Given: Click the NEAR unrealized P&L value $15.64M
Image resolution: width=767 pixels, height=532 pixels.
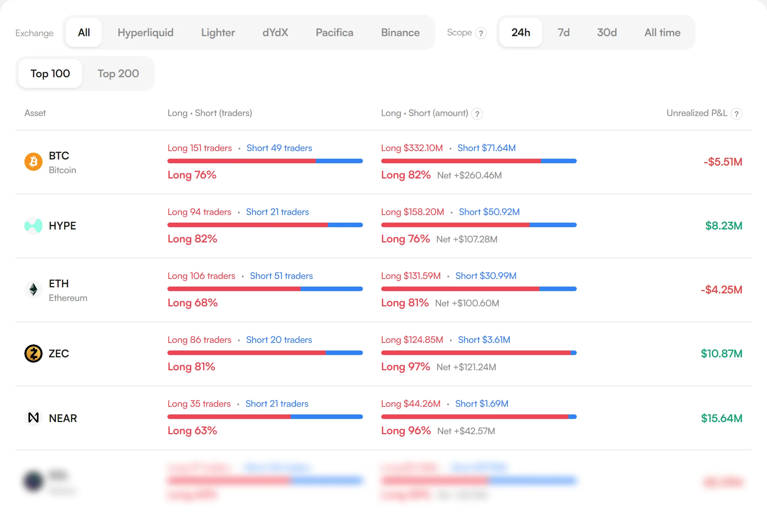Looking at the screenshot, I should (x=721, y=418).
